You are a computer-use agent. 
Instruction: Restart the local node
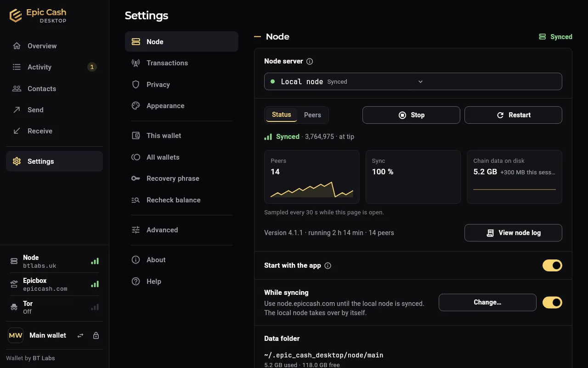point(513,115)
